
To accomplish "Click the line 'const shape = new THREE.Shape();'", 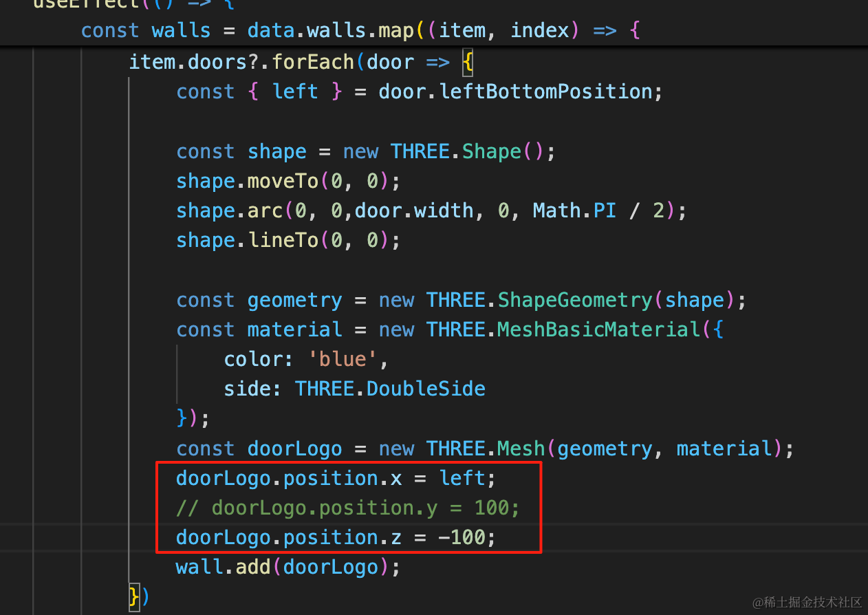I will pyautogui.click(x=366, y=151).
